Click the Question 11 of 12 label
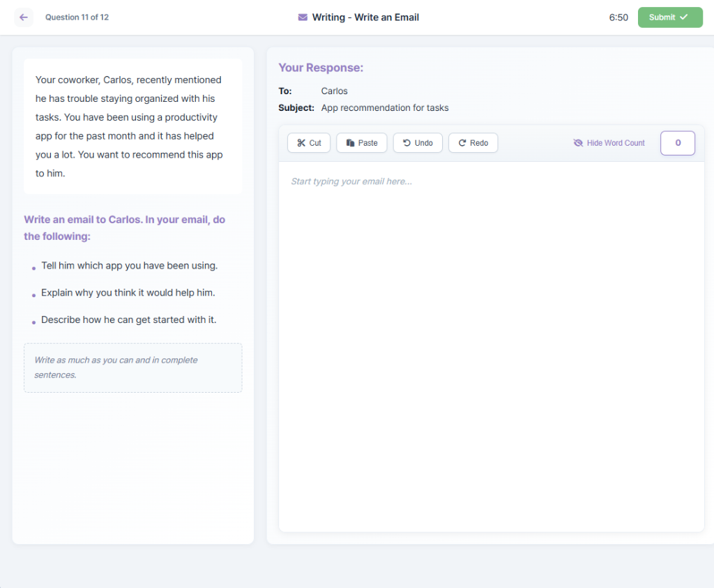Viewport: 714px width, 588px height. click(x=77, y=17)
